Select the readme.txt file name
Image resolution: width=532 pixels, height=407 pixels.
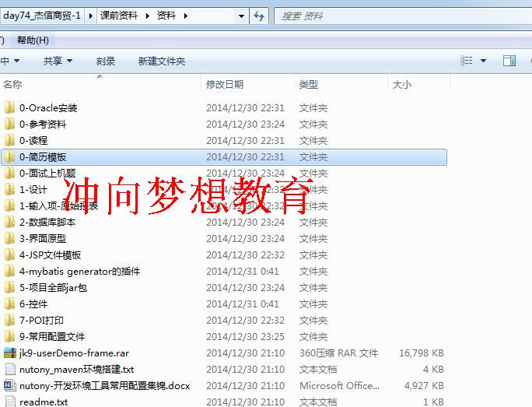(x=44, y=402)
